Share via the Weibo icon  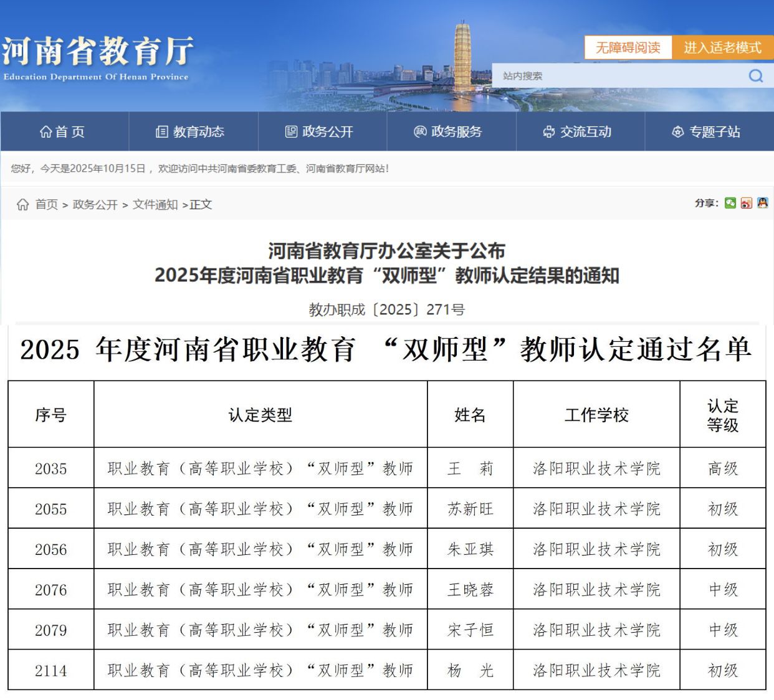point(747,203)
